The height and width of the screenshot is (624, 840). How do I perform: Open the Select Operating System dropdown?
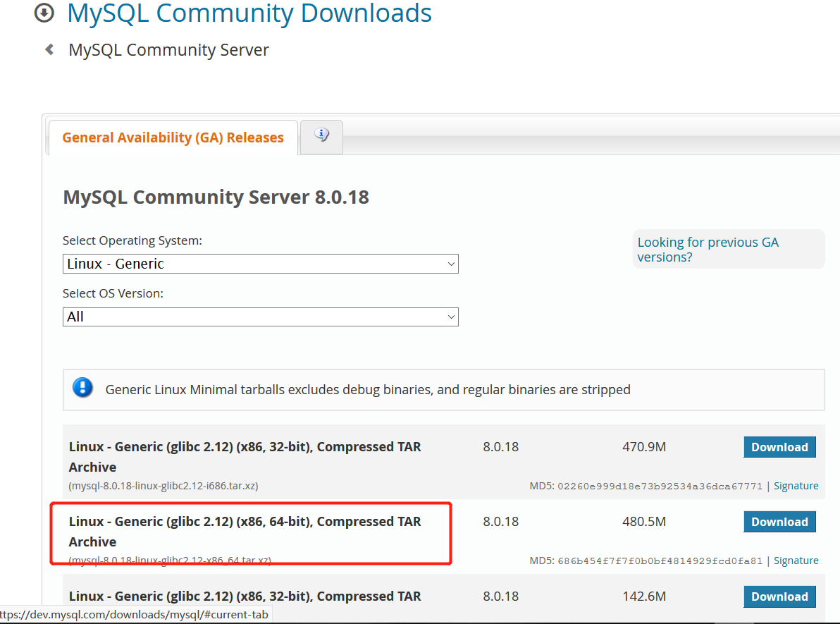click(x=260, y=264)
